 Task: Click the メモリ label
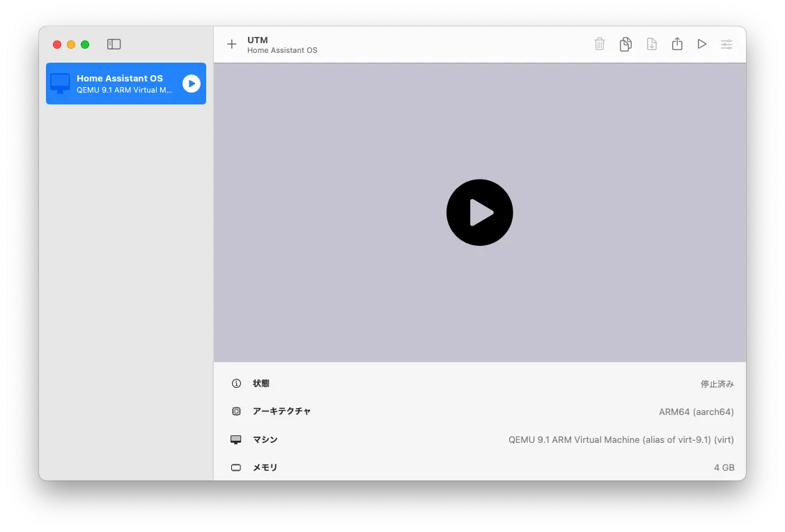pyautogui.click(x=265, y=467)
